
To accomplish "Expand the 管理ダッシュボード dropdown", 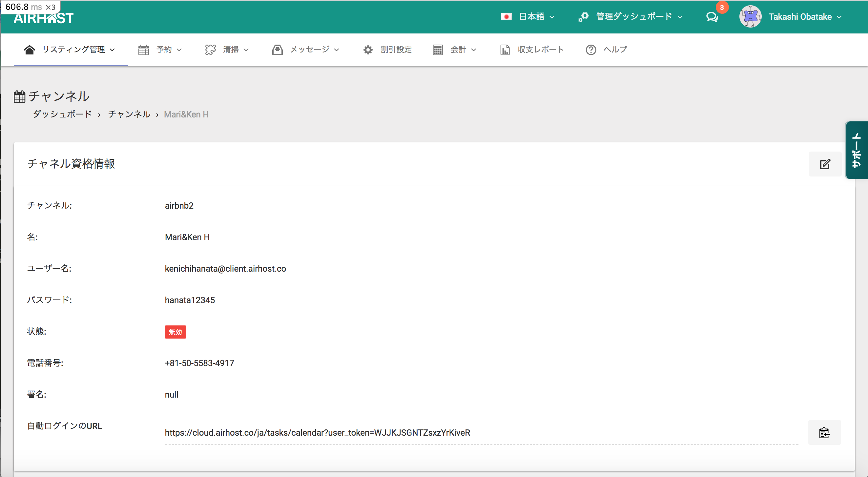I will (x=633, y=16).
